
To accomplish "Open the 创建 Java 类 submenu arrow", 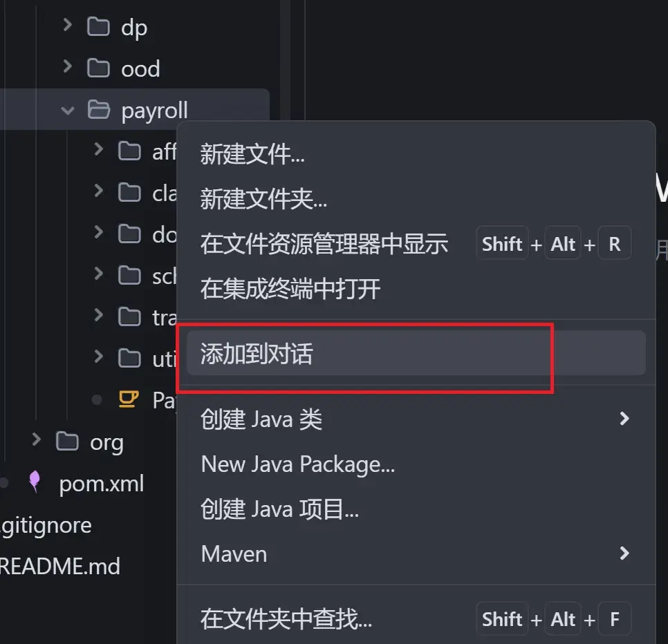I will click(x=624, y=419).
